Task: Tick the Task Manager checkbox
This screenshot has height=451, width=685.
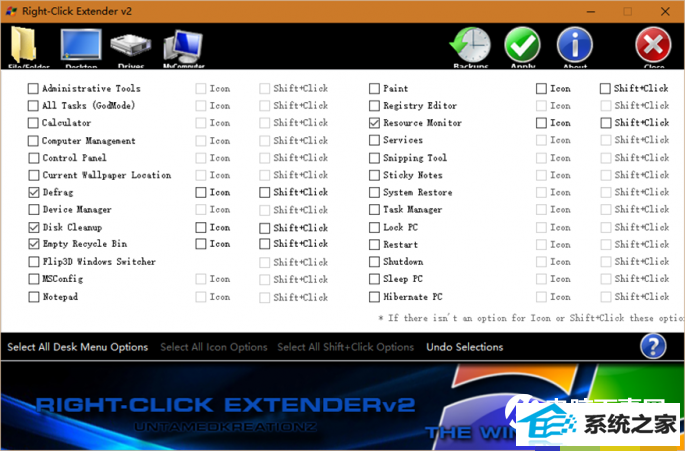Action: (374, 210)
